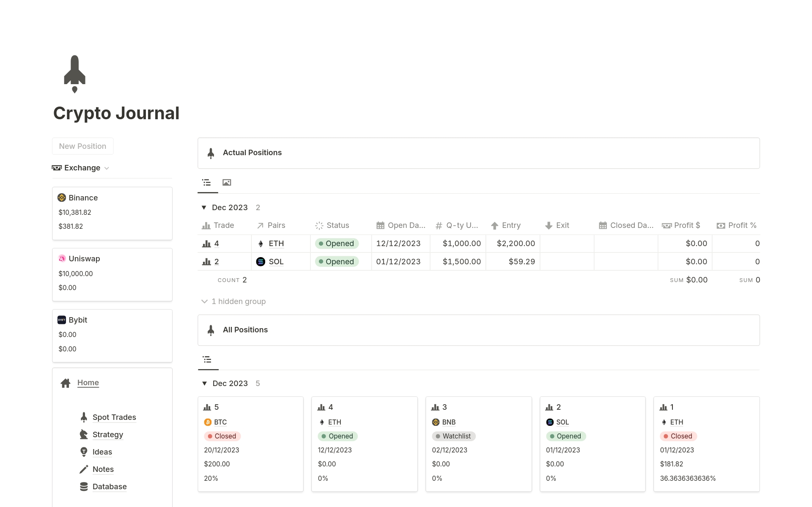The image size is (812, 507).
Task: Click the Ideas lightbulb icon
Action: pyautogui.click(x=84, y=452)
